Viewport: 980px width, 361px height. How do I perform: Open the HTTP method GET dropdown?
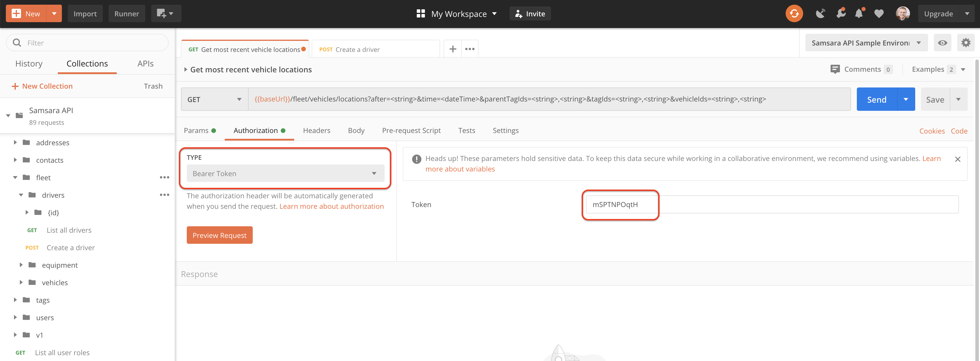215,99
